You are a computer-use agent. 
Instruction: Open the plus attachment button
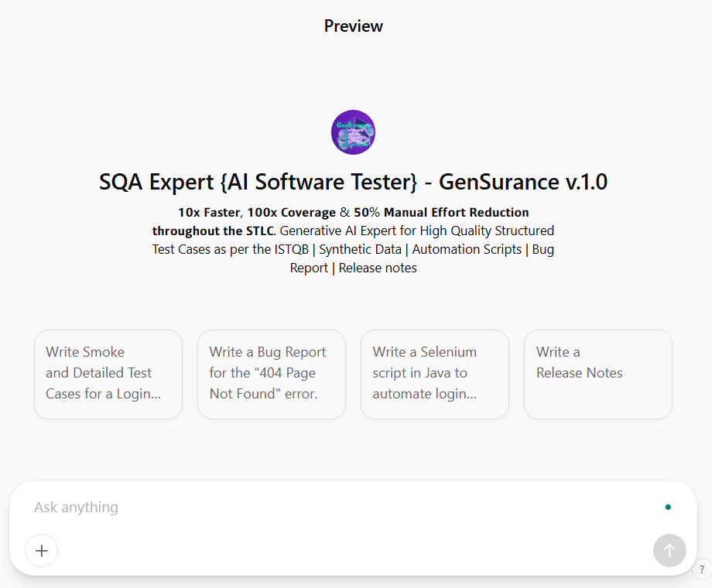click(x=41, y=551)
